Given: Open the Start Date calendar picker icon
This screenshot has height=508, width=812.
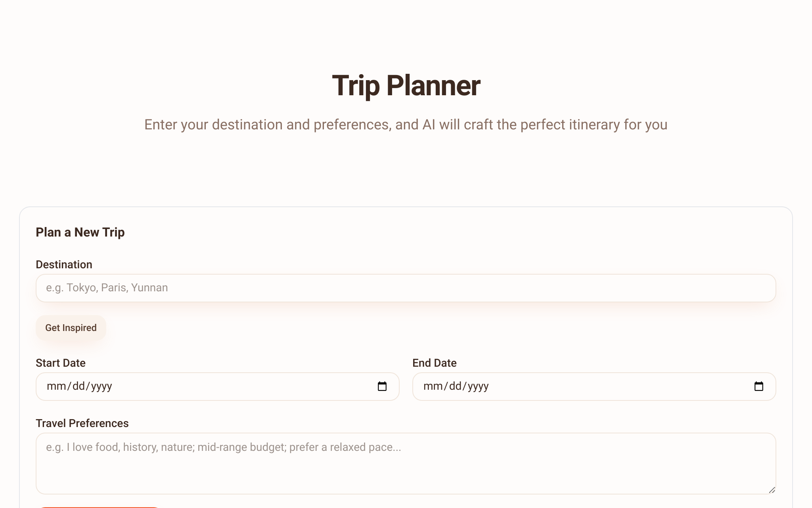Looking at the screenshot, I should point(382,386).
